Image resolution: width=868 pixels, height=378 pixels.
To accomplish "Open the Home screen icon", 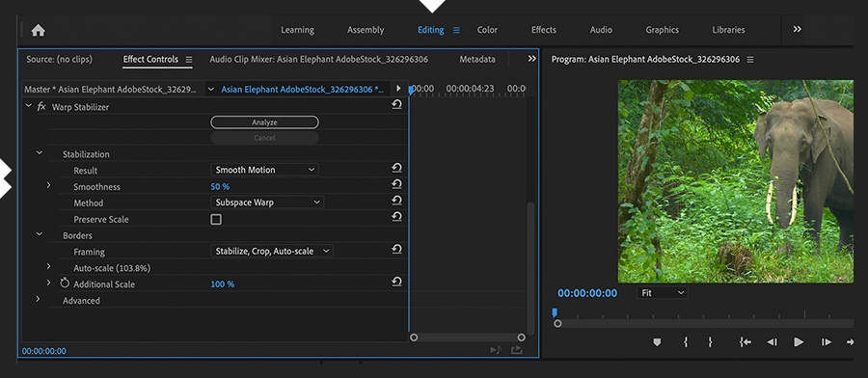I will click(x=39, y=31).
